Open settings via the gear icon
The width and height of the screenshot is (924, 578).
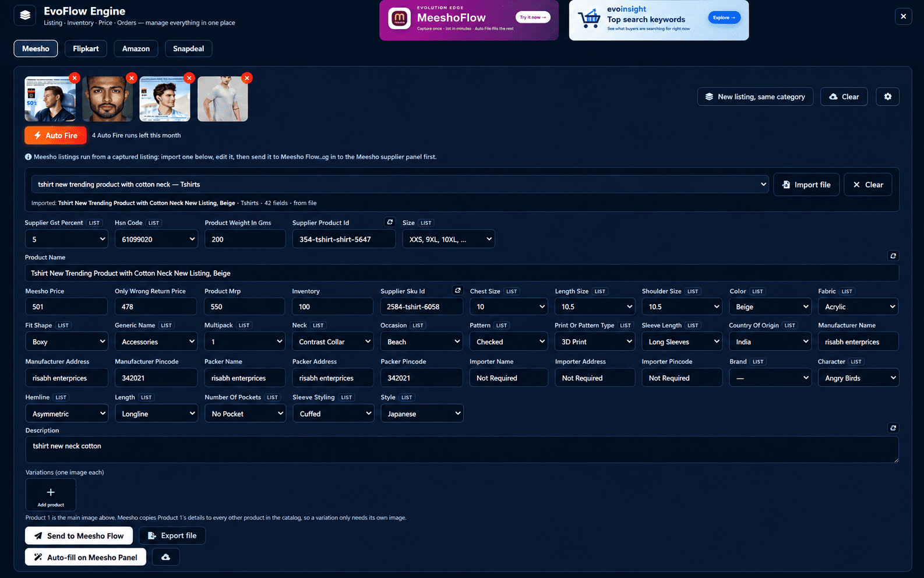point(887,97)
